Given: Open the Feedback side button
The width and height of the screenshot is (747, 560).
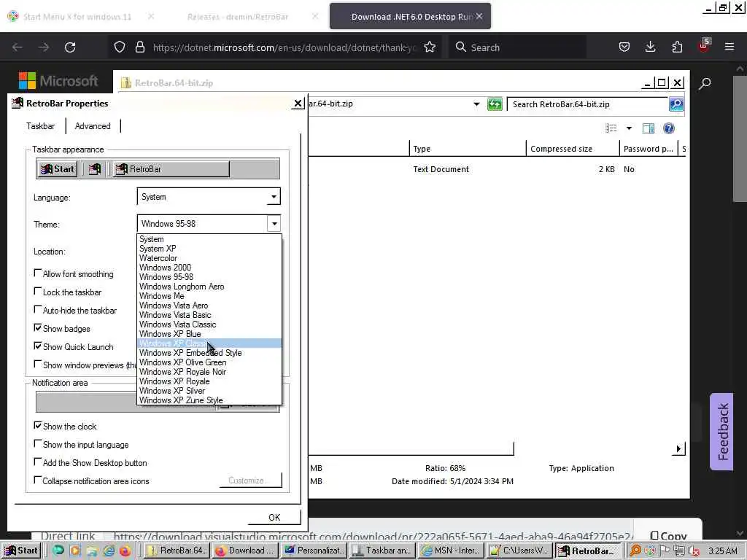Looking at the screenshot, I should [x=722, y=432].
